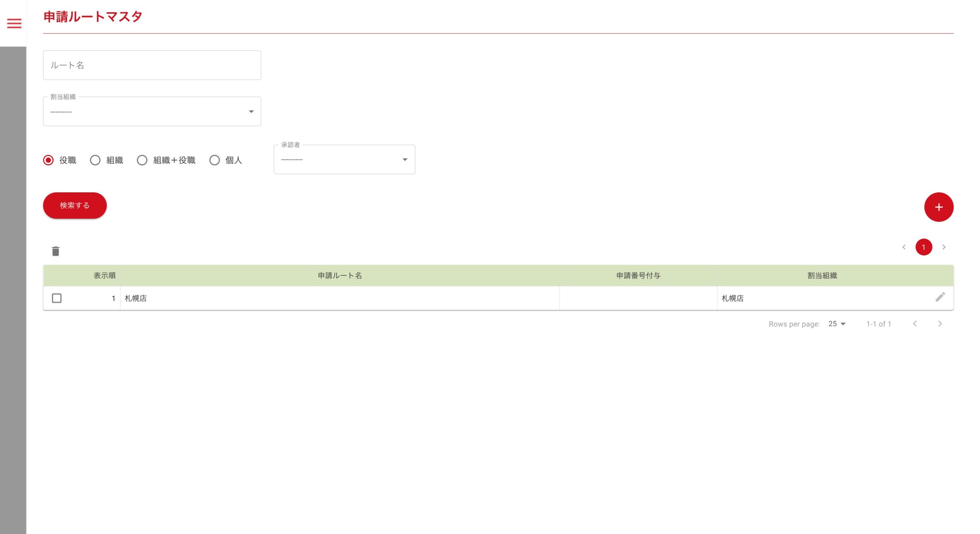Click the red plus add button
This screenshot has height=534, width=980.
click(x=938, y=207)
